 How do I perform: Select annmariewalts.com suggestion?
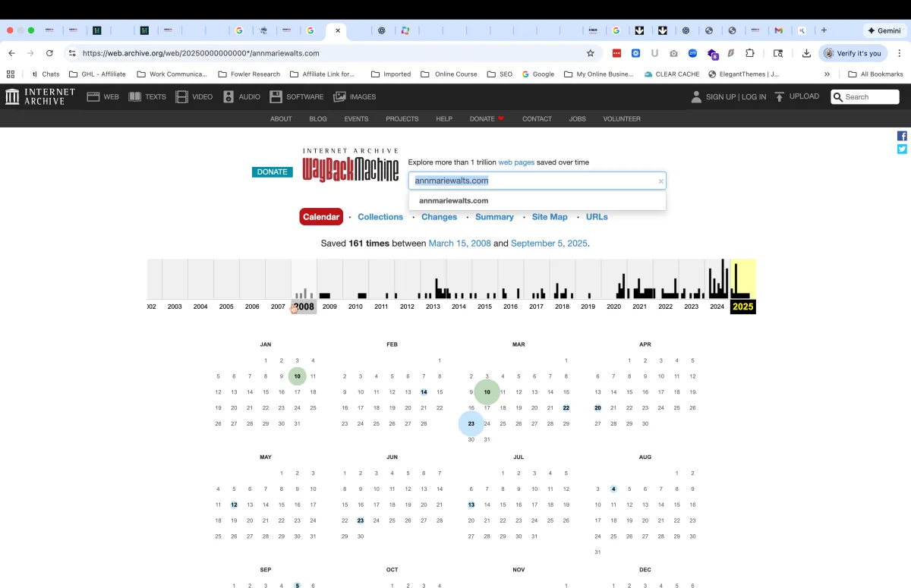pyautogui.click(x=537, y=200)
